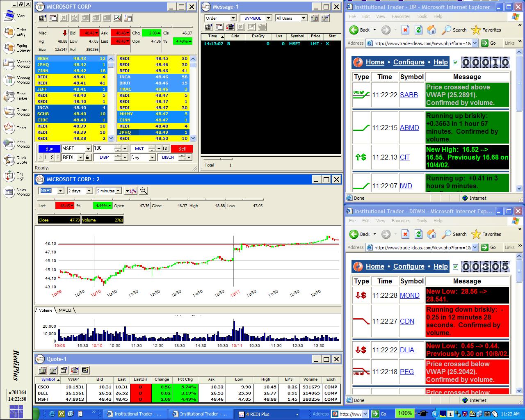This screenshot has width=525, height=420.
Task: Click Search in the DOWN browser toolbar
Action: pyautogui.click(x=454, y=234)
